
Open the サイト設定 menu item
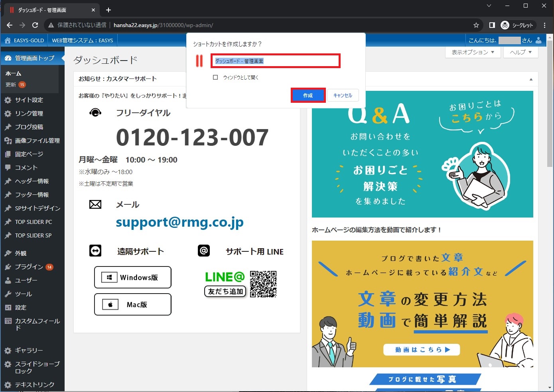tap(29, 100)
